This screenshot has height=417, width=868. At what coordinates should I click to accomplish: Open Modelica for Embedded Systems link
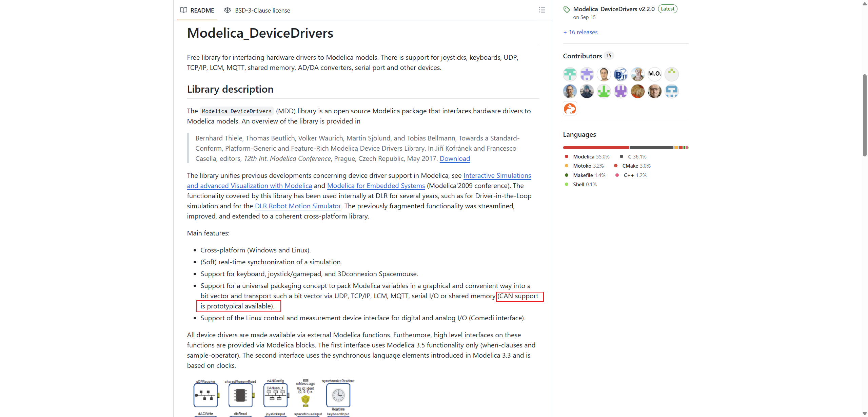[376, 186]
